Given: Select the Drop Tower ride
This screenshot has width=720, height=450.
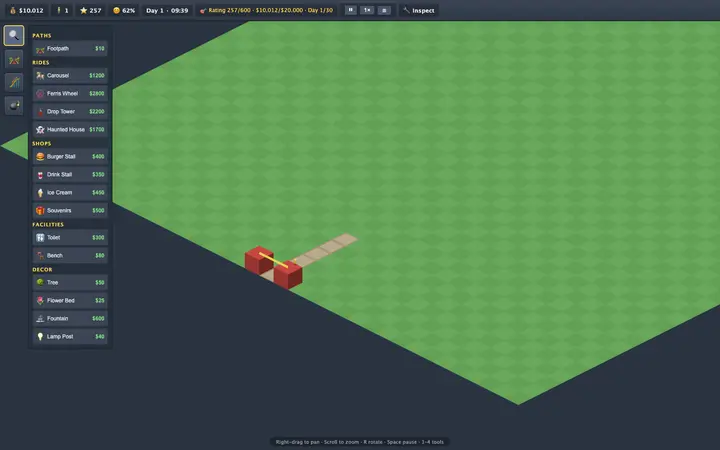Looking at the screenshot, I should tap(70, 111).
